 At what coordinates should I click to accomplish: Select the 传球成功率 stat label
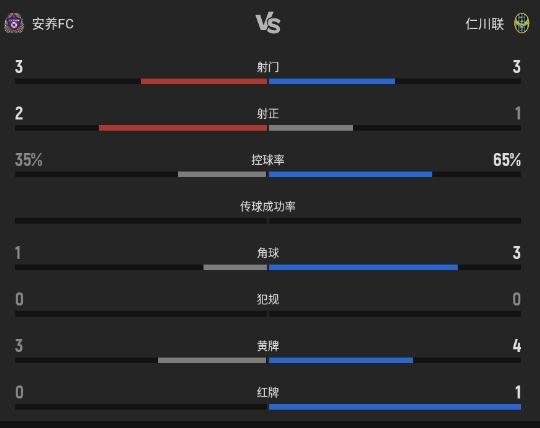[x=268, y=206]
